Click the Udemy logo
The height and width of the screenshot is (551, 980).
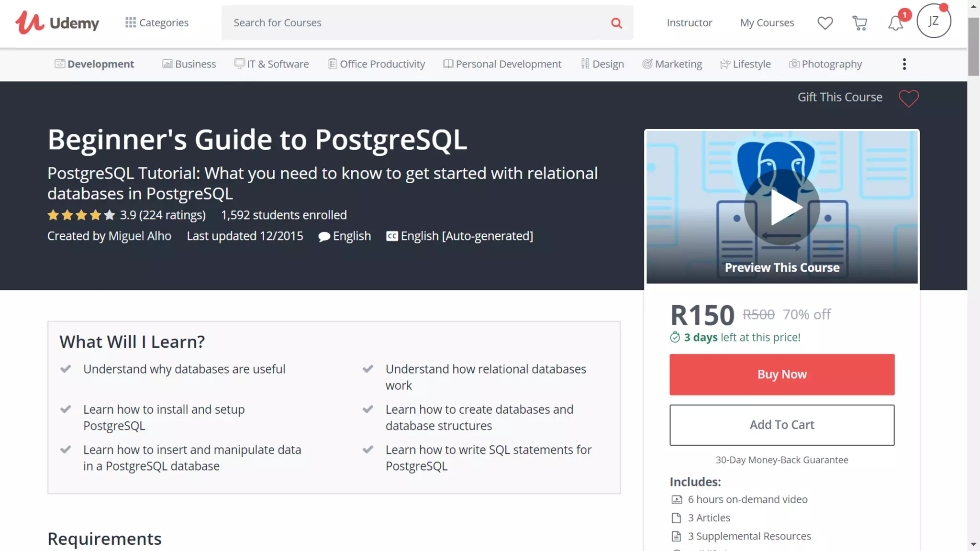(x=57, y=22)
